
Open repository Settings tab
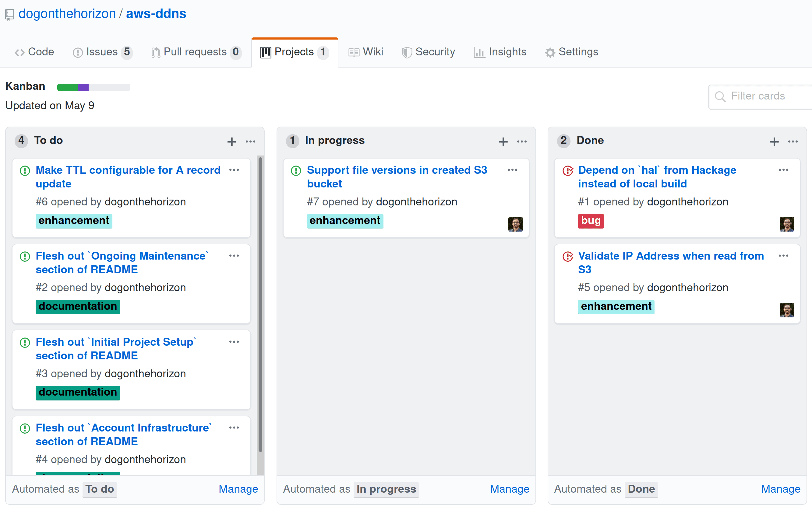tap(572, 52)
